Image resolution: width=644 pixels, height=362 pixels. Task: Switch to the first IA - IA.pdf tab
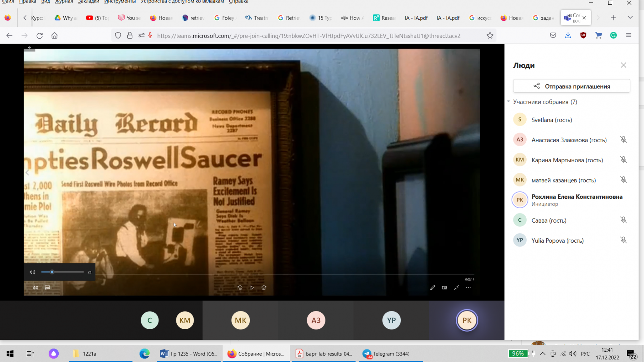pyautogui.click(x=416, y=18)
